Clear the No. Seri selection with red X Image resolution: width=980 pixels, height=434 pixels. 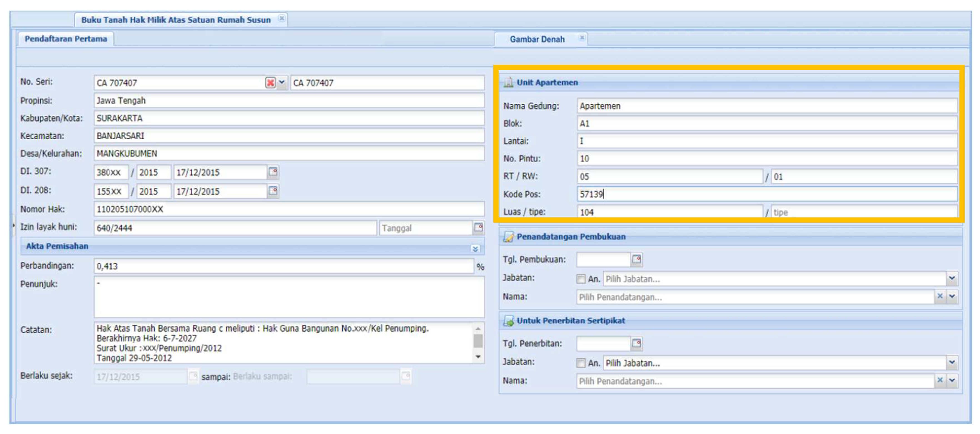(270, 83)
